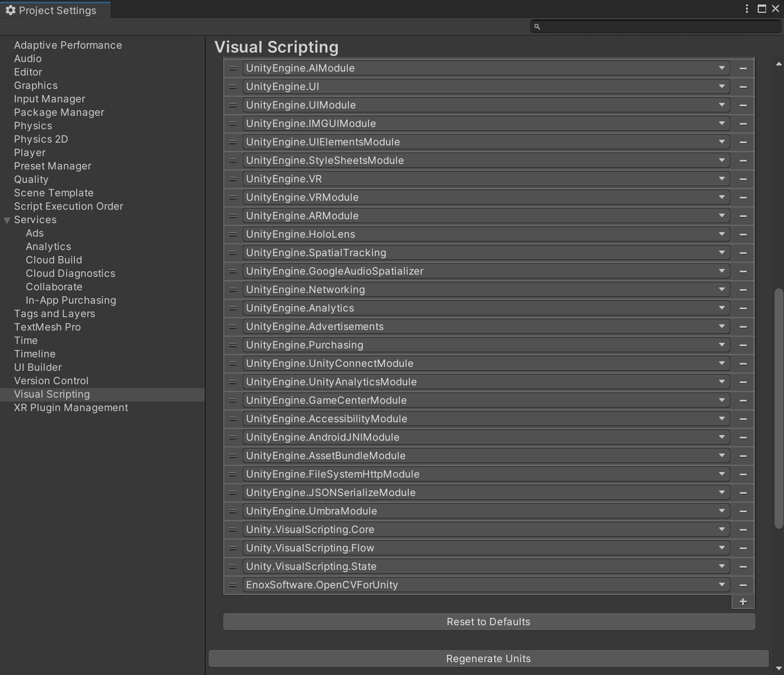784x675 pixels.
Task: Remove UnityEngine.UmbraModule with minus icon
Action: pyautogui.click(x=743, y=511)
